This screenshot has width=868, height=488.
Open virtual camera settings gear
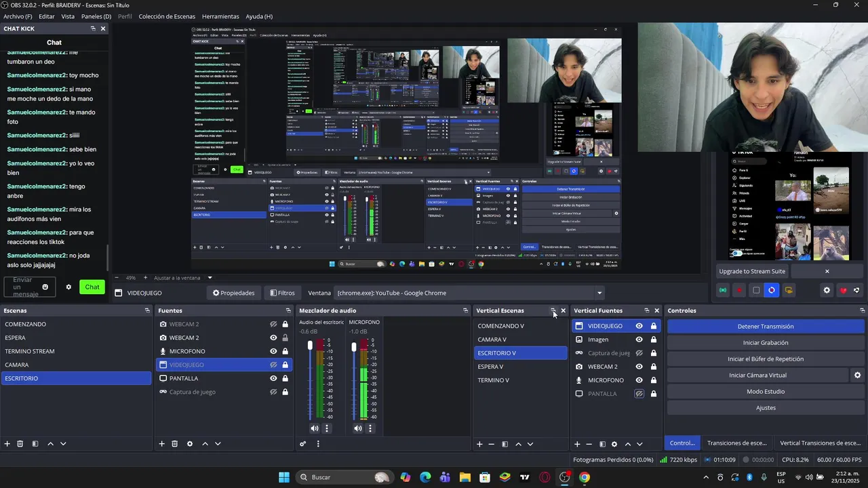857,375
